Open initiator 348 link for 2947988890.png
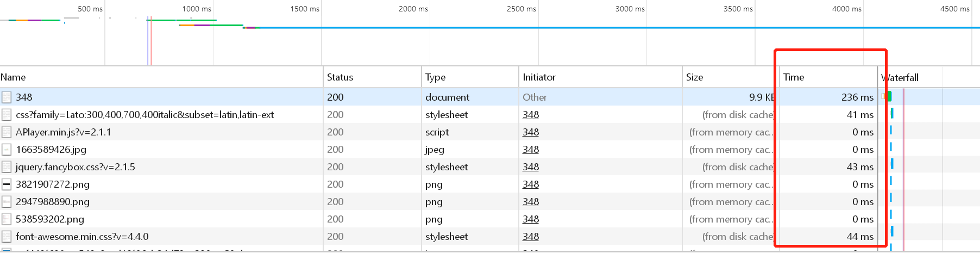The image size is (980, 253). pos(531,201)
